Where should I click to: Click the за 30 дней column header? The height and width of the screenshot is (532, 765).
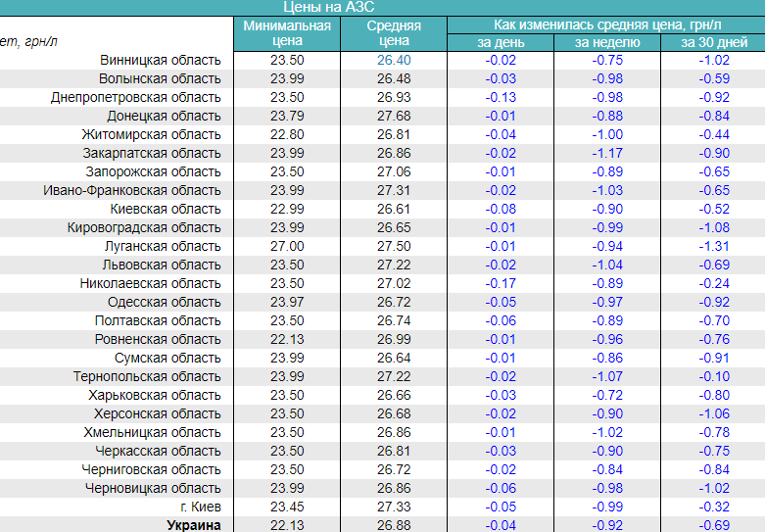[713, 42]
